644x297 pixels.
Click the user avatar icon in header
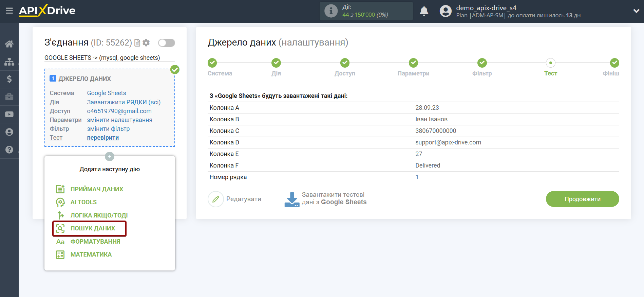coord(446,11)
